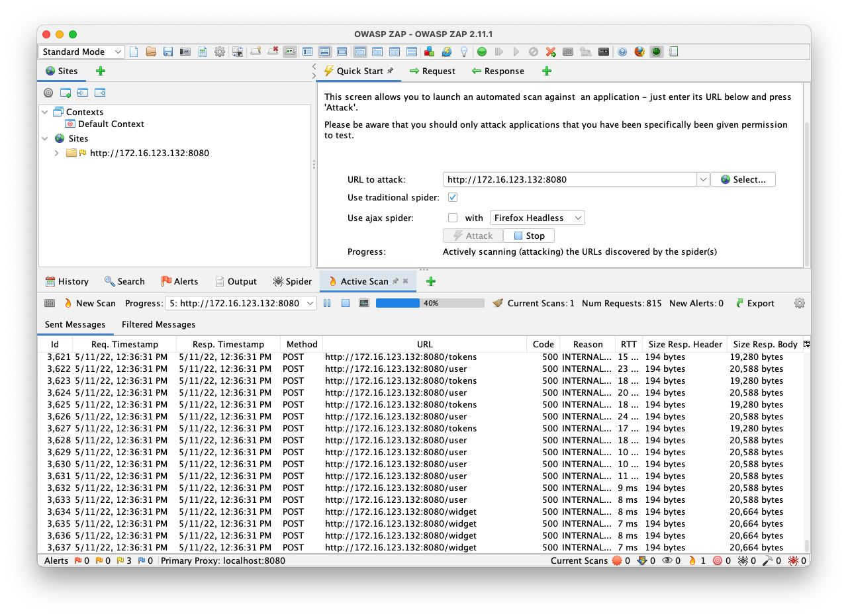This screenshot has width=848, height=616.
Task: Open the Active Scan panel options gear
Action: tap(800, 303)
